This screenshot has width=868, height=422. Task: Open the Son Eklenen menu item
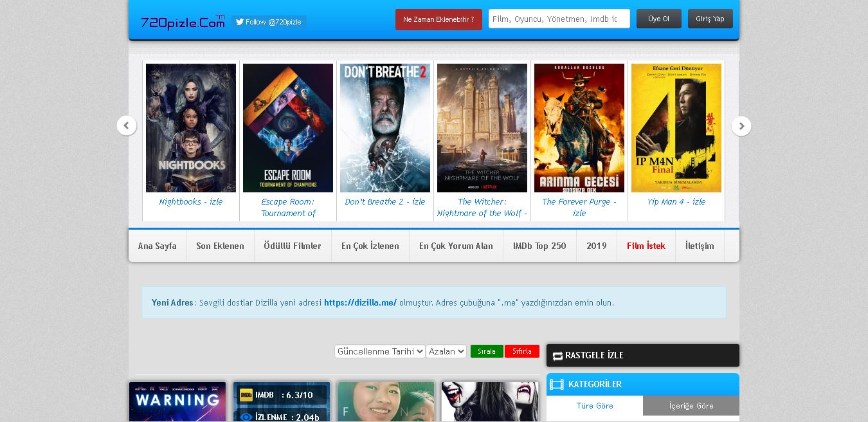221,246
